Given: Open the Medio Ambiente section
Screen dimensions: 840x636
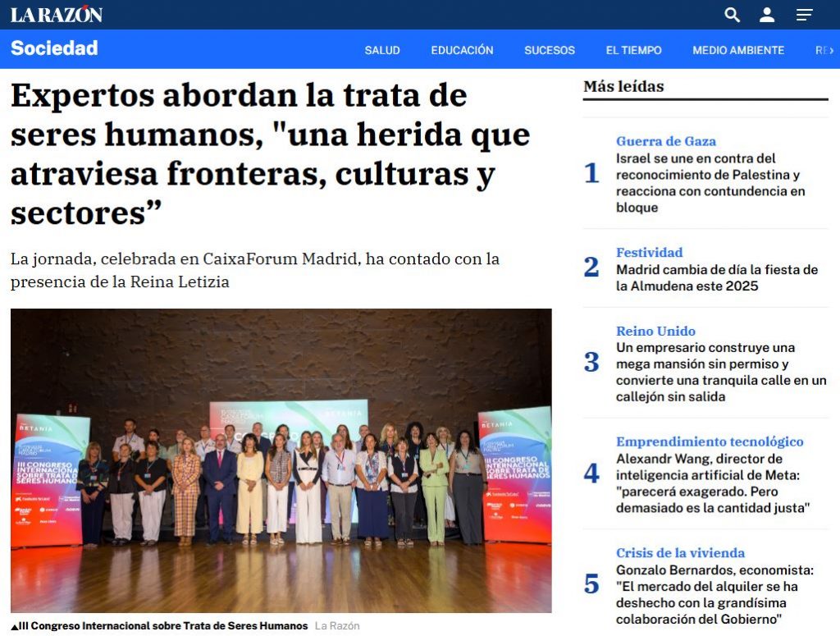Looking at the screenshot, I should pos(737,50).
